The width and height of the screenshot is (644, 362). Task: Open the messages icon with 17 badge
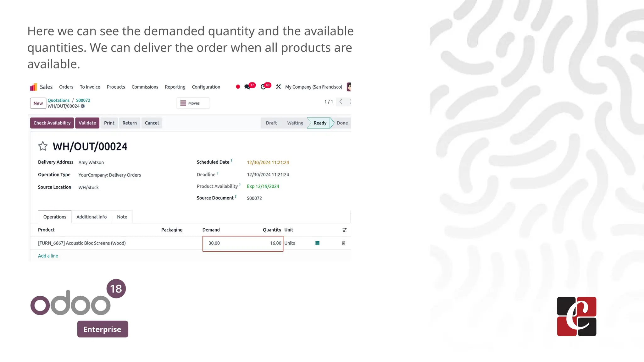pyautogui.click(x=248, y=87)
